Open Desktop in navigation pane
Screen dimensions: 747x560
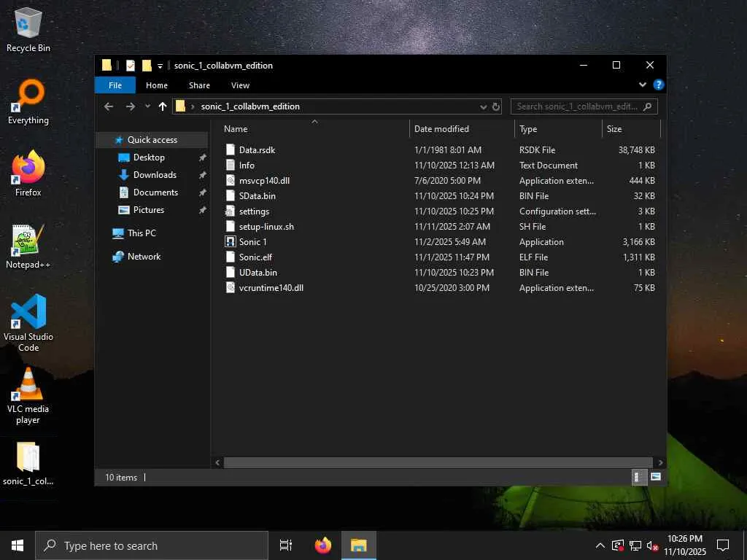pyautogui.click(x=149, y=157)
